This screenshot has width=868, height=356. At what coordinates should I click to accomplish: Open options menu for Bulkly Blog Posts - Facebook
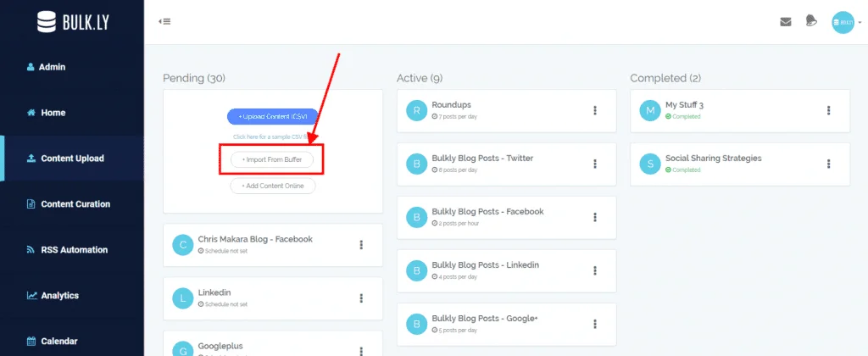(x=595, y=217)
